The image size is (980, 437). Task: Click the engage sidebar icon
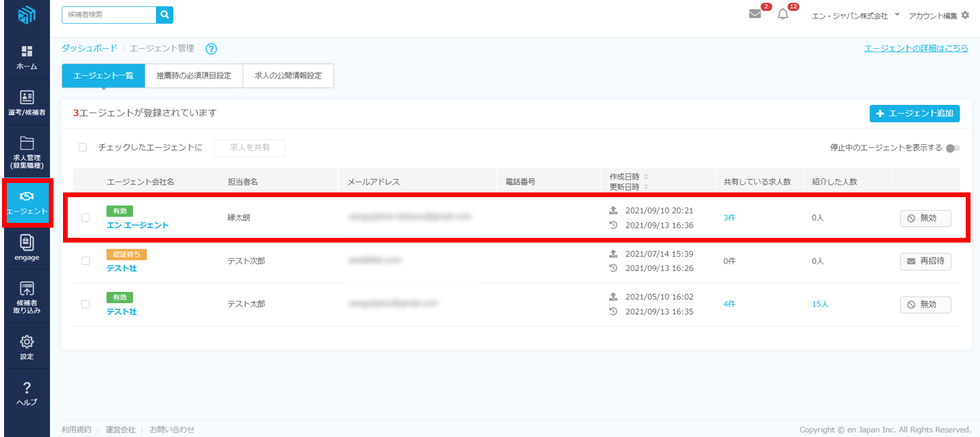[27, 243]
